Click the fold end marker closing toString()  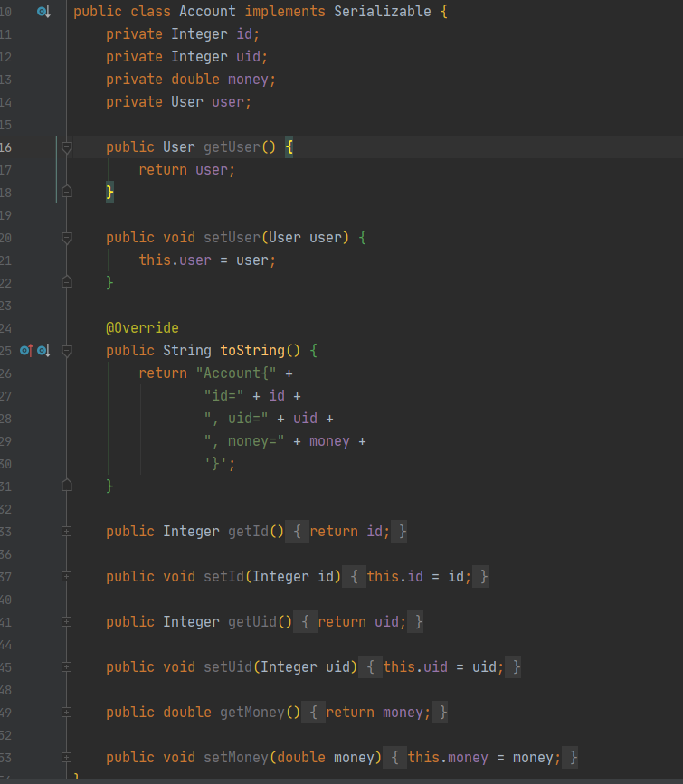coord(67,486)
